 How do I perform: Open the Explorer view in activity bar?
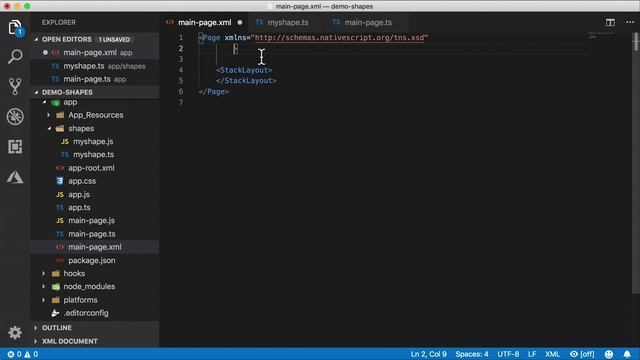(15, 28)
